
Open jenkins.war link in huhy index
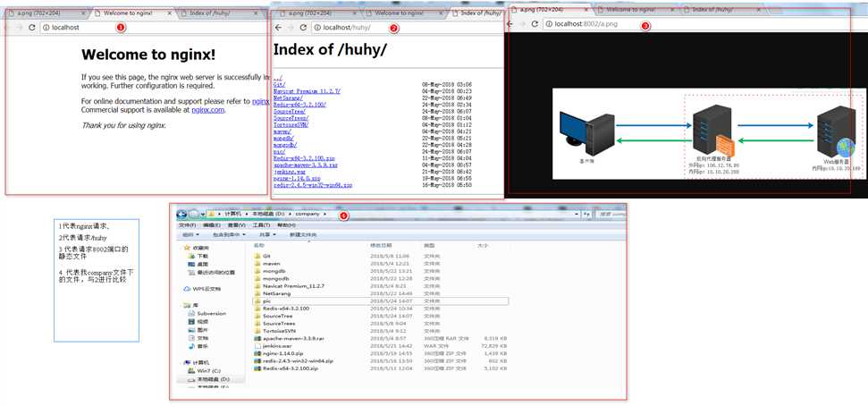point(290,172)
